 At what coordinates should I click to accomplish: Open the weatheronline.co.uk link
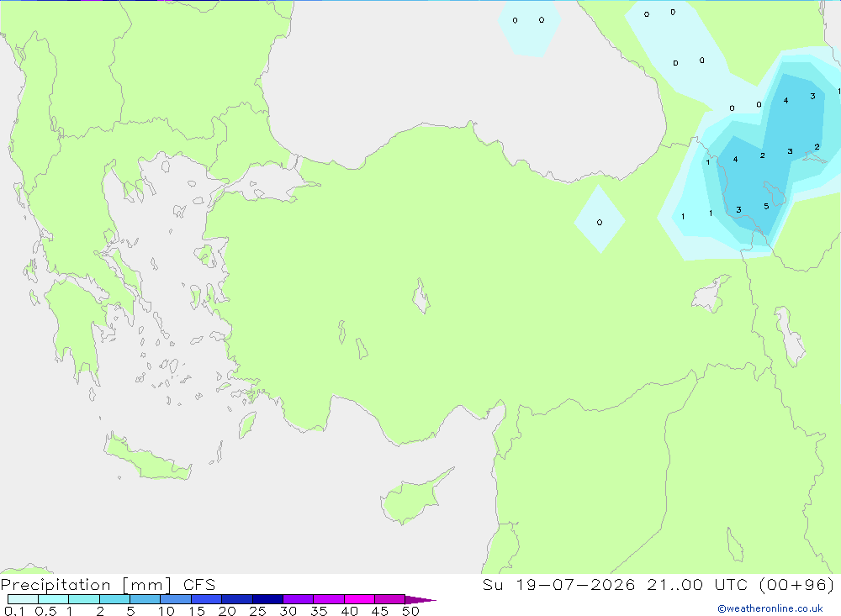(x=770, y=608)
